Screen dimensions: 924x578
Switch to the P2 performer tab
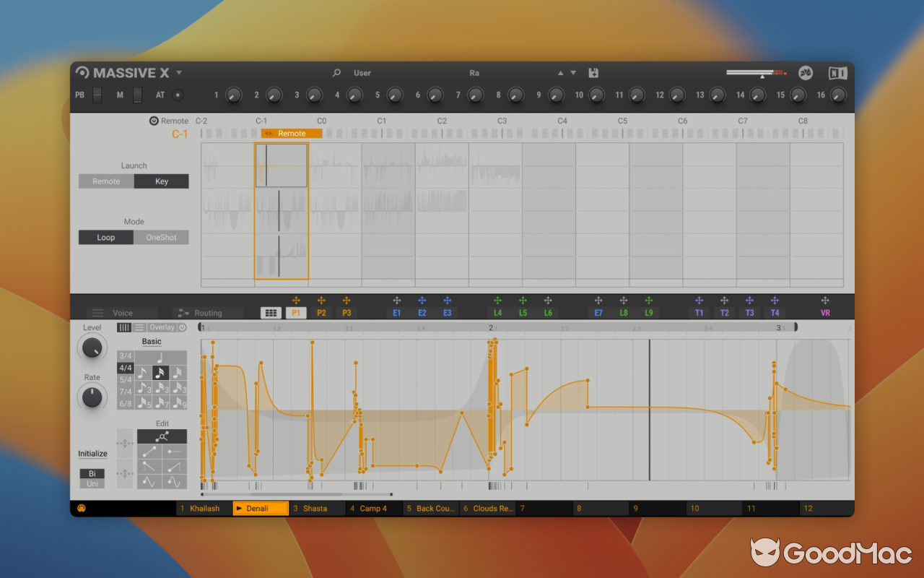pos(322,312)
